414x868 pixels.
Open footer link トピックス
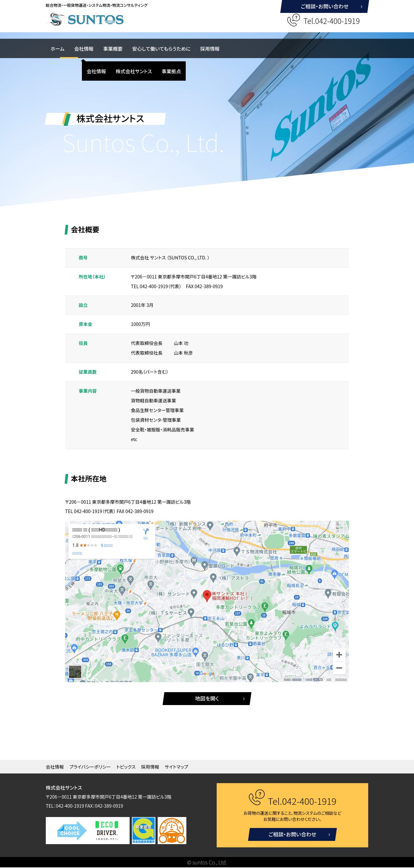tap(126, 767)
